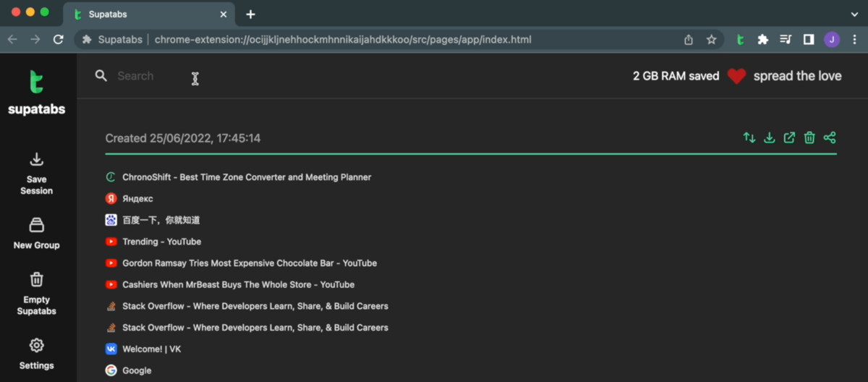Click the Google favicon
This screenshot has height=382, width=868.
coord(111,370)
